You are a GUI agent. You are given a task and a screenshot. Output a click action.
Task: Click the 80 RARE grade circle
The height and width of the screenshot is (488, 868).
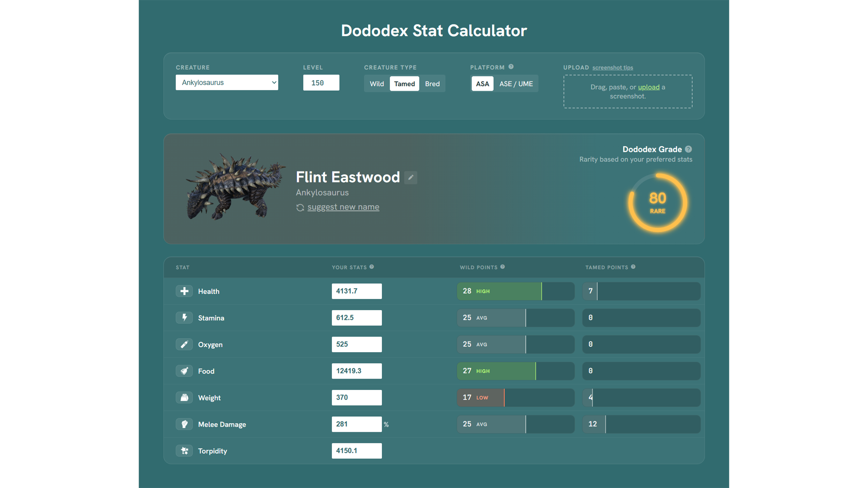coord(657,203)
